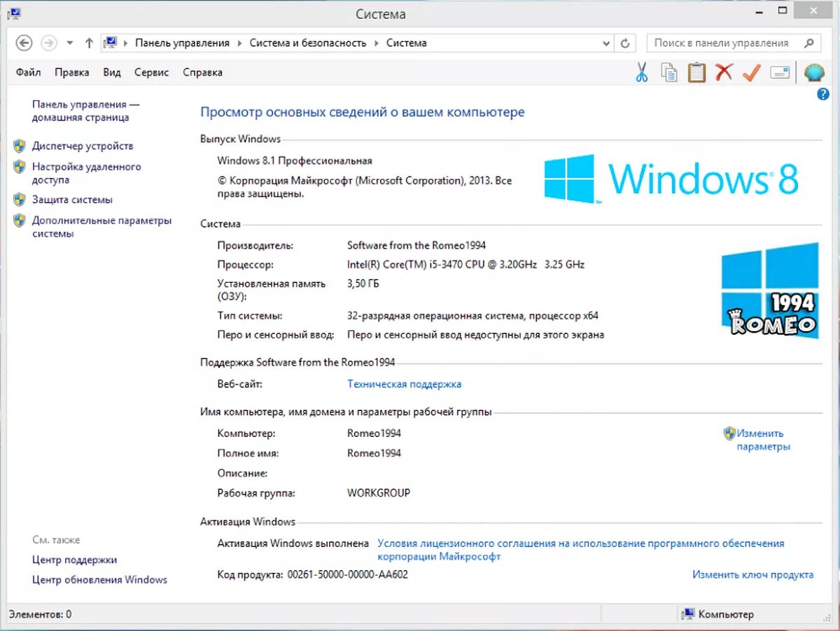The width and height of the screenshot is (840, 631).
Task: Click the search magnifier icon
Action: pyautogui.click(x=809, y=43)
